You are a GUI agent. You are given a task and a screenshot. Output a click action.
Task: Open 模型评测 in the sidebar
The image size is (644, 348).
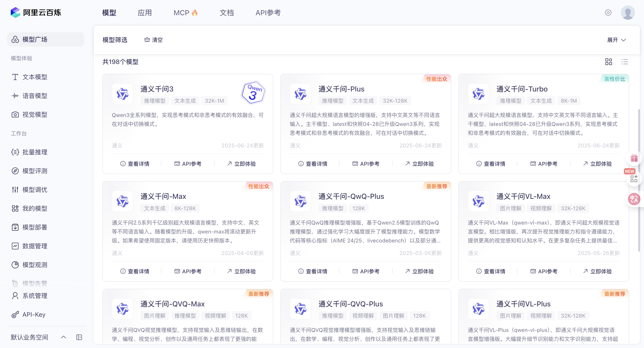click(x=45, y=171)
